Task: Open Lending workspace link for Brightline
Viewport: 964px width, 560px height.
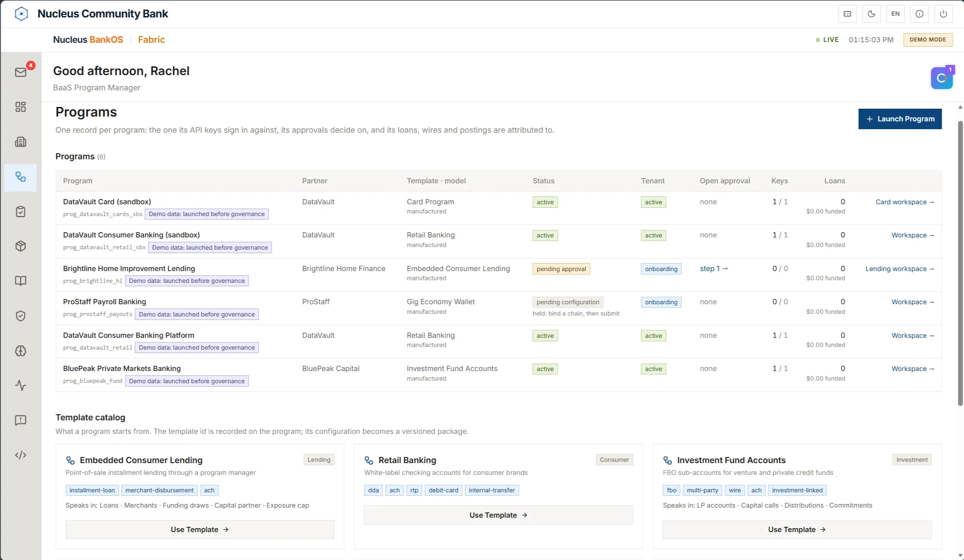Action: [x=900, y=269]
